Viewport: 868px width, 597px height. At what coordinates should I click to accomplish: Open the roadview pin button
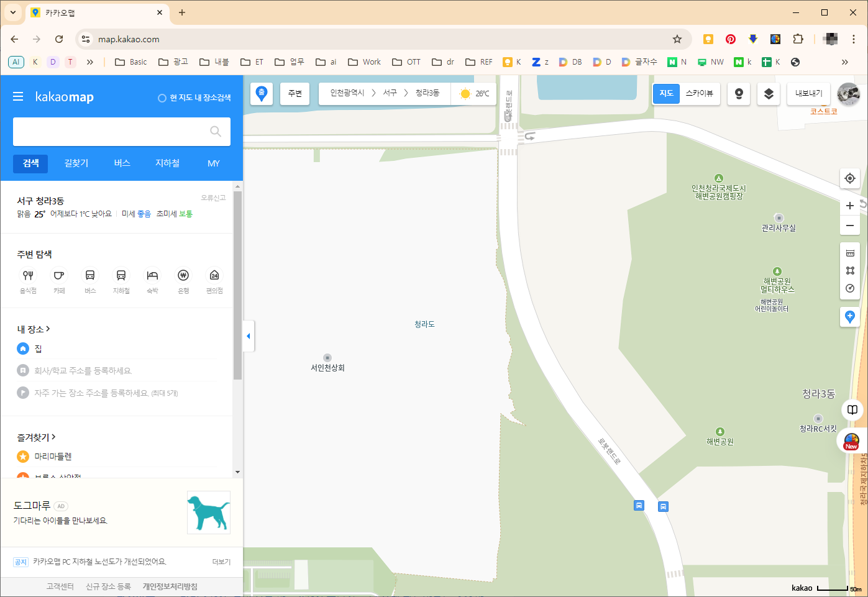pyautogui.click(x=739, y=94)
